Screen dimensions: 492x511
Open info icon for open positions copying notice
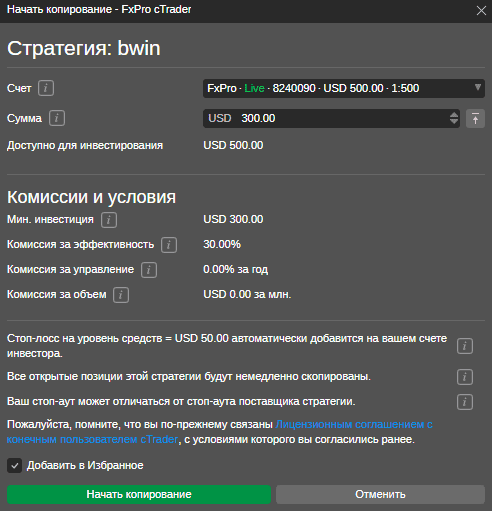click(x=465, y=377)
